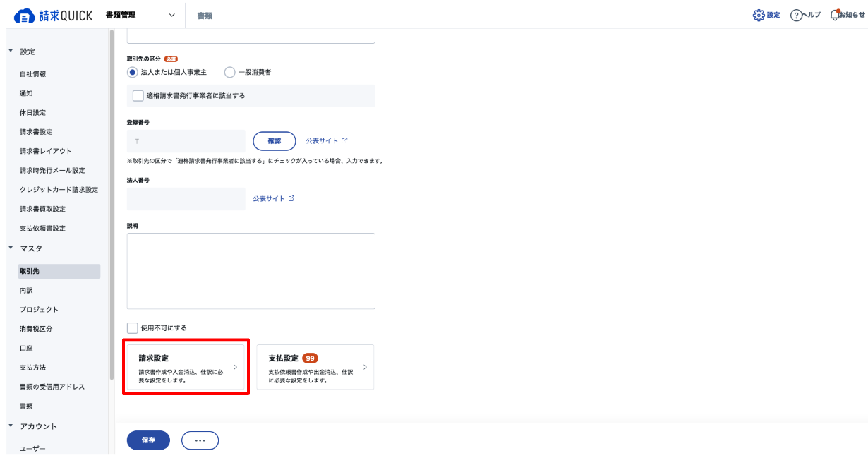Click the 請求QUICK cloud logo
The width and height of the screenshot is (868, 458).
25,16
